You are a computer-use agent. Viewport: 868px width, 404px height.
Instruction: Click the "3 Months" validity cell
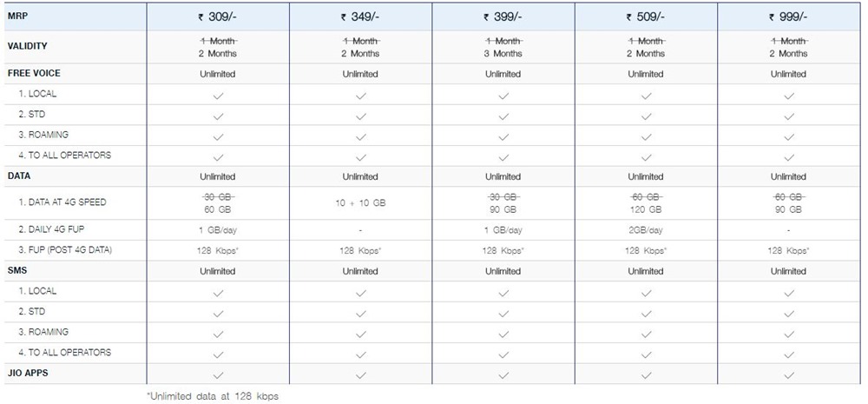point(503,54)
